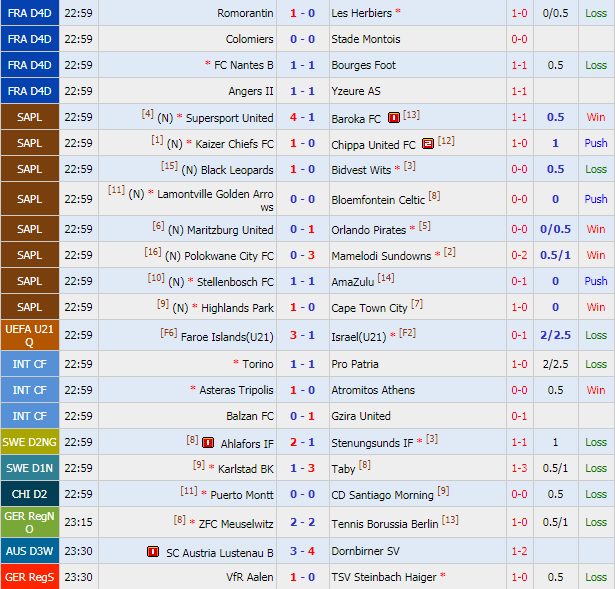Open Cape Town City team page

click(x=369, y=308)
